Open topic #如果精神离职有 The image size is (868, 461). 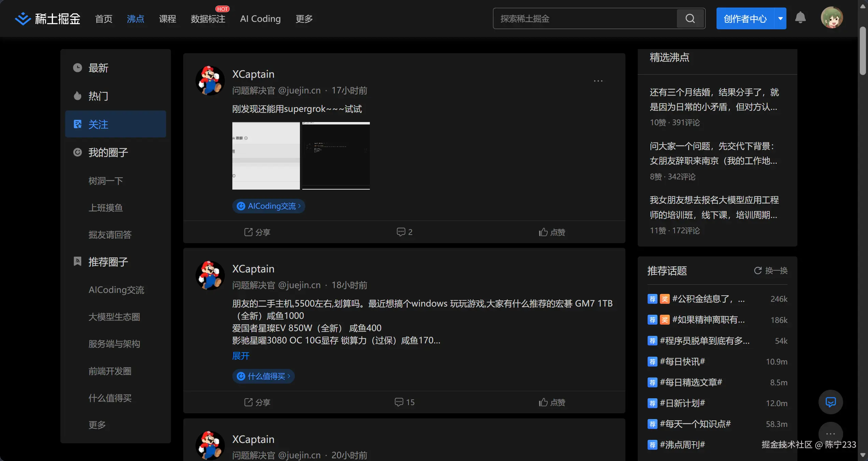[x=708, y=320]
